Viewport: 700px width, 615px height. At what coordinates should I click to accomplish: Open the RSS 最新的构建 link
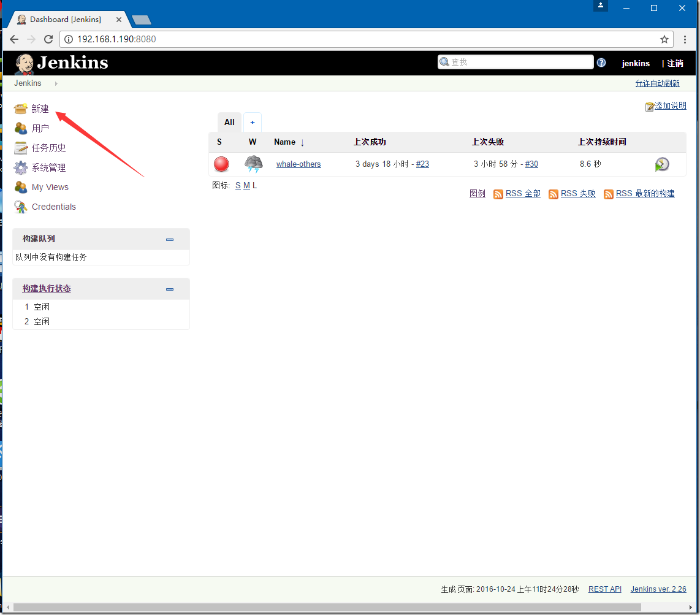click(645, 193)
